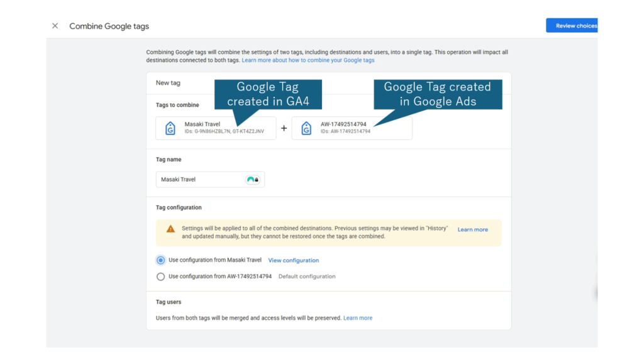The image size is (644, 362).
Task: Close the Combine Google tags dialog
Action: pyautogui.click(x=55, y=26)
